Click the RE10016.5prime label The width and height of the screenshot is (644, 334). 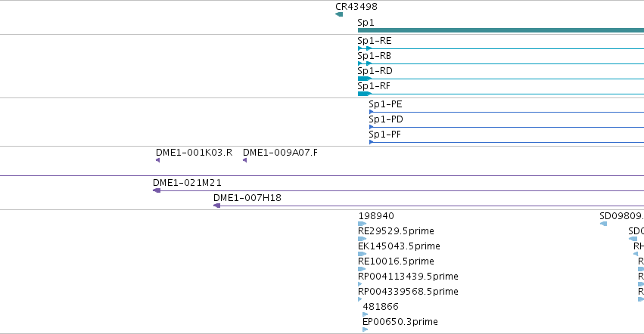pyautogui.click(x=396, y=261)
